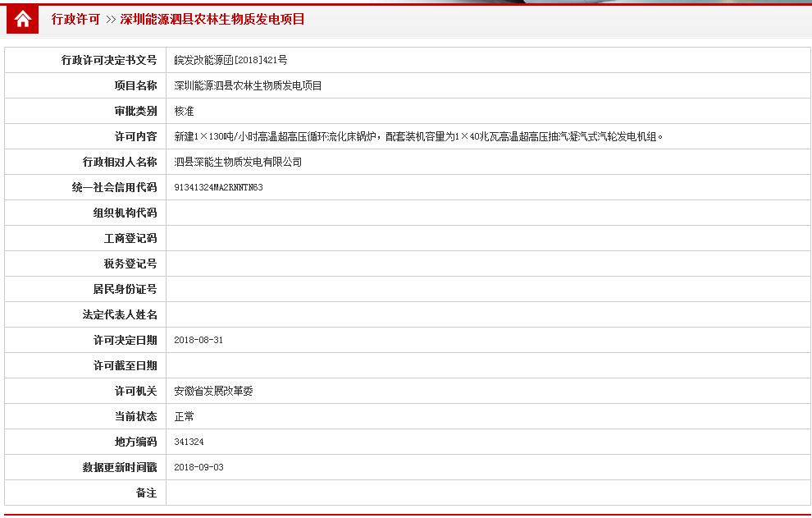
Task: Select the update timestamp 2018-09-03
Action: point(198,467)
